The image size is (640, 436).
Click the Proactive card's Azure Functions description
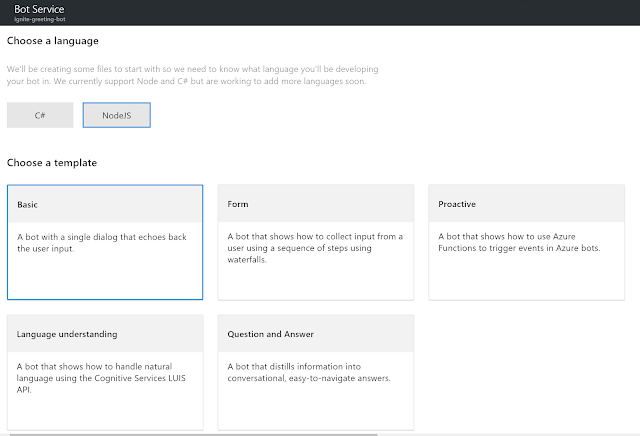(519, 242)
